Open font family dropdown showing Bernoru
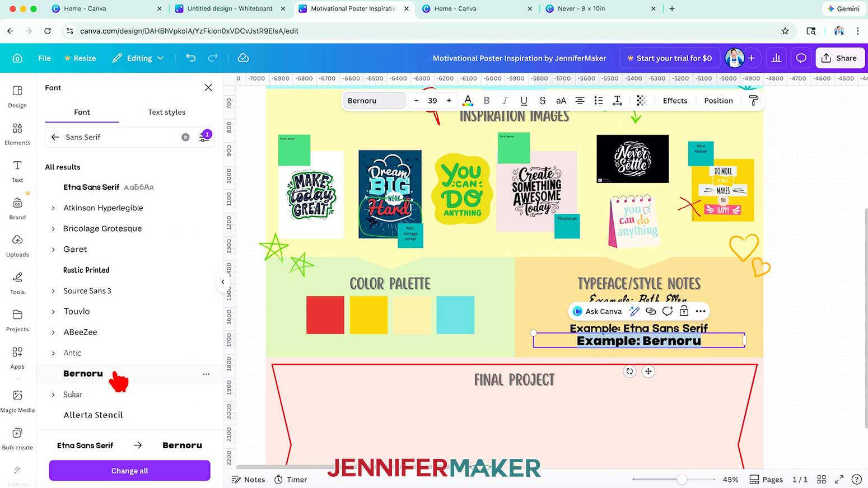The image size is (868, 488). 374,101
